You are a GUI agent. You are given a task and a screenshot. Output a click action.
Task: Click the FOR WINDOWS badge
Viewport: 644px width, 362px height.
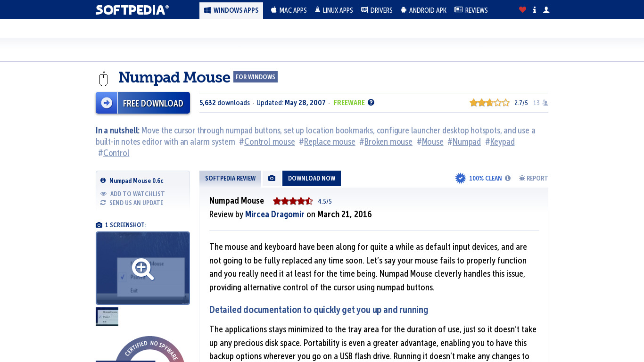(x=256, y=77)
